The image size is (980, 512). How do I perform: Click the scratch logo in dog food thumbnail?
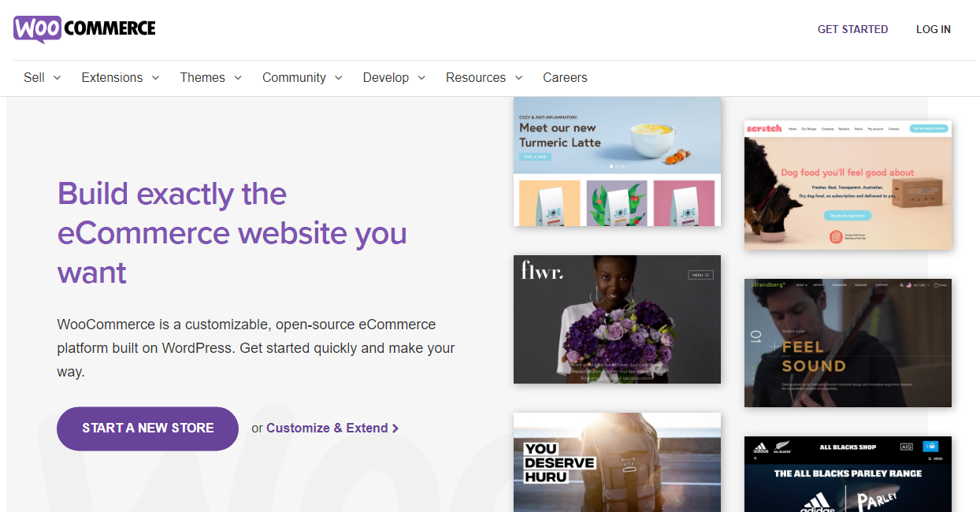[x=764, y=128]
